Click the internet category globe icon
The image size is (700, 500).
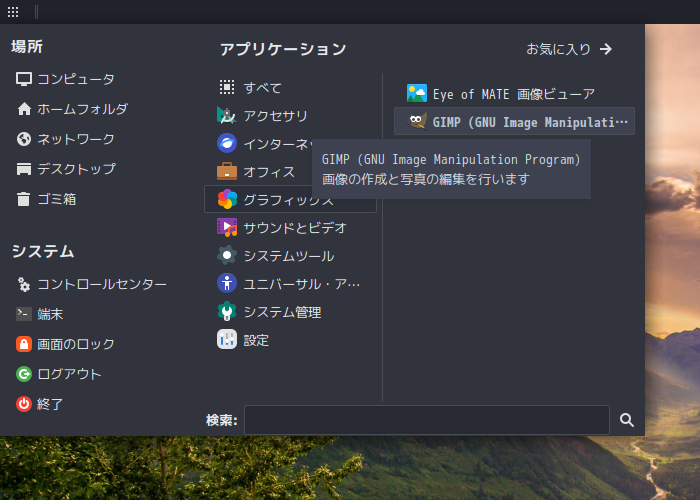227,143
